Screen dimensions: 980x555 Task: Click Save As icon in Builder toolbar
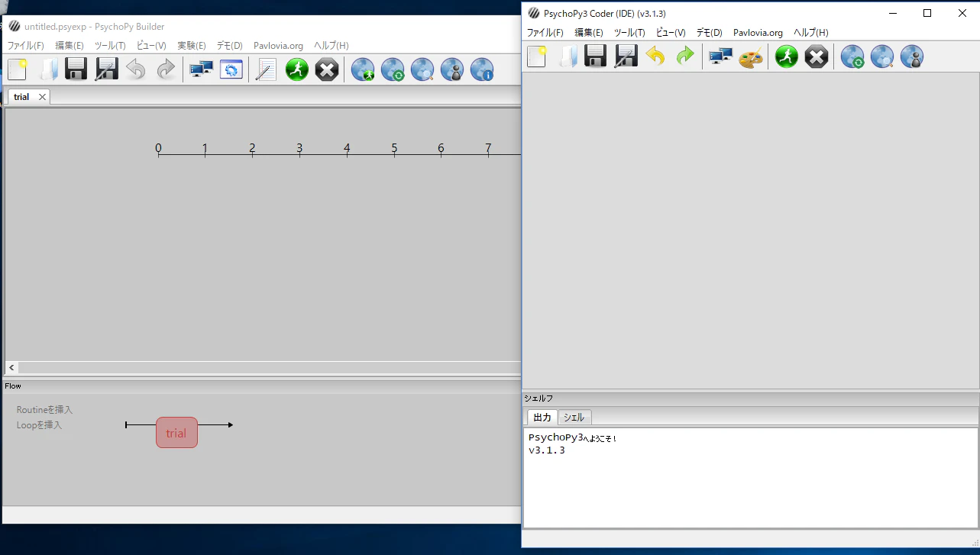click(106, 69)
